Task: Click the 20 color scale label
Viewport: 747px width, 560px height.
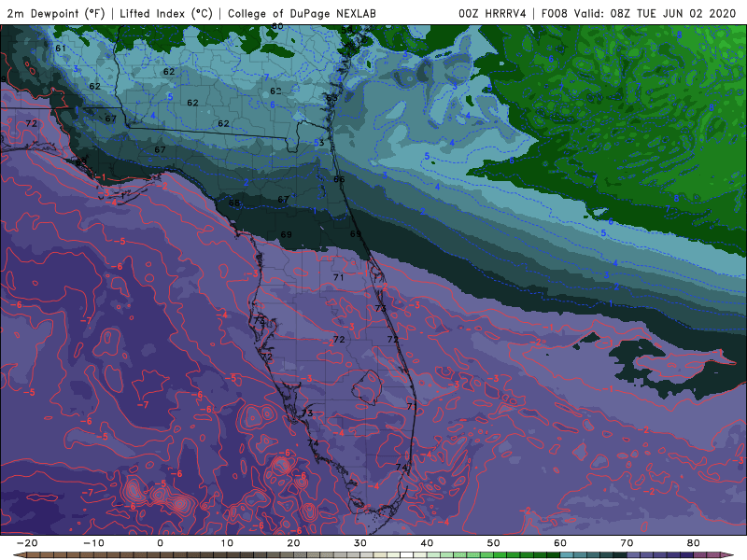Action: click(x=293, y=543)
